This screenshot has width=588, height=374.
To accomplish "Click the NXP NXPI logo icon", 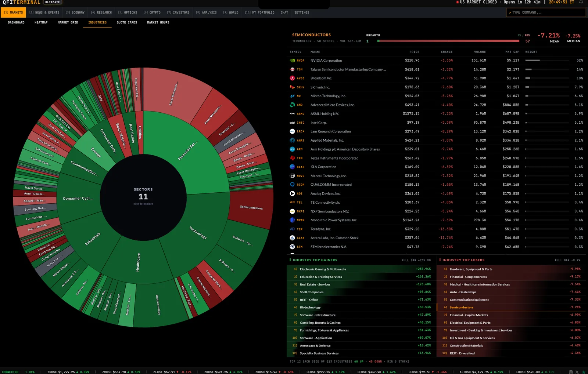I will (x=292, y=211).
